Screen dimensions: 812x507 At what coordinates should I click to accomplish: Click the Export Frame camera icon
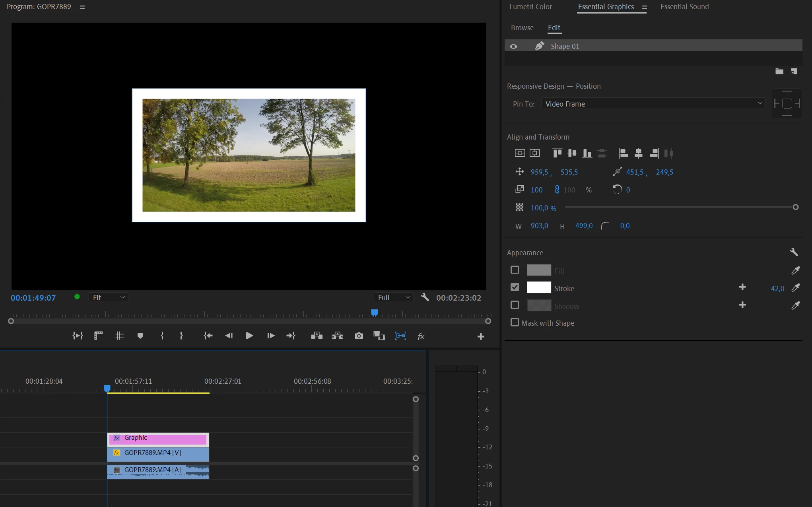point(359,336)
